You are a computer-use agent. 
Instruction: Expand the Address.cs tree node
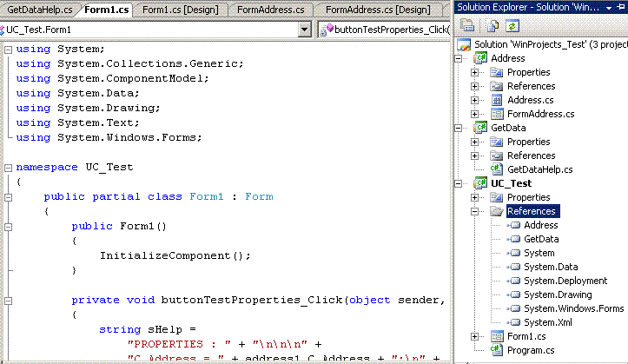click(x=474, y=100)
